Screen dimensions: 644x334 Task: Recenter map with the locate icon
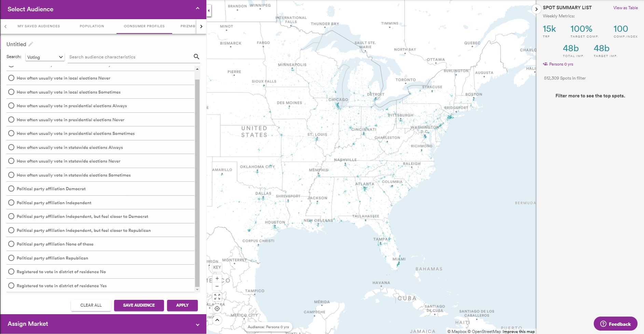217,309
